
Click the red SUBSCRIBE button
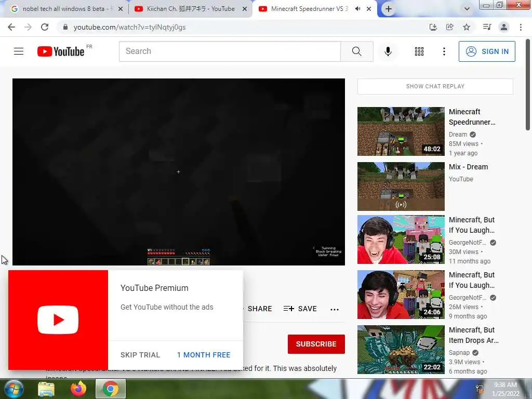tap(316, 344)
